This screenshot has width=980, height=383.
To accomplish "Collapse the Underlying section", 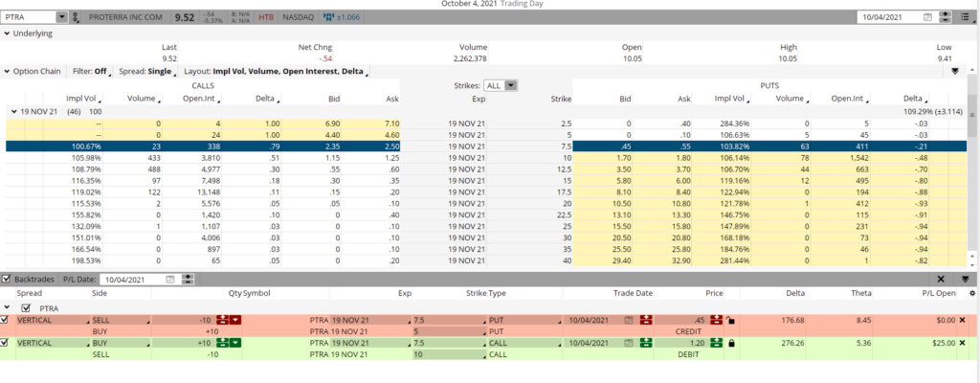I will pos(8,34).
